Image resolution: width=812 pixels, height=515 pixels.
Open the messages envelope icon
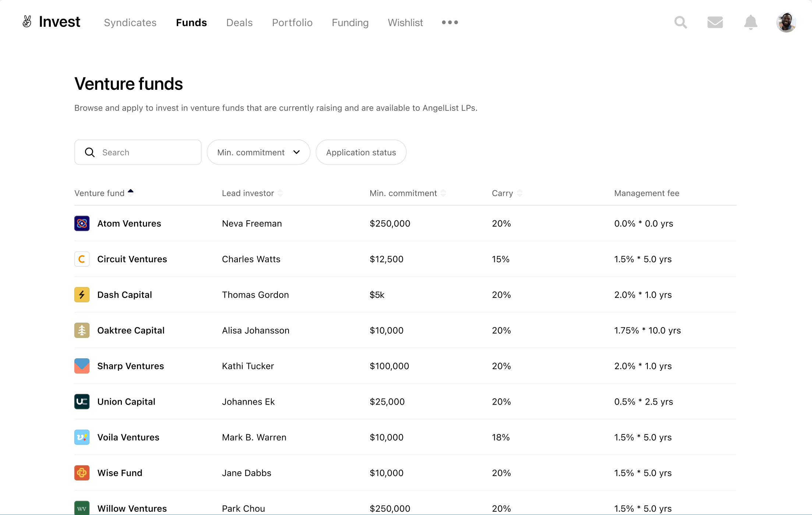point(715,22)
